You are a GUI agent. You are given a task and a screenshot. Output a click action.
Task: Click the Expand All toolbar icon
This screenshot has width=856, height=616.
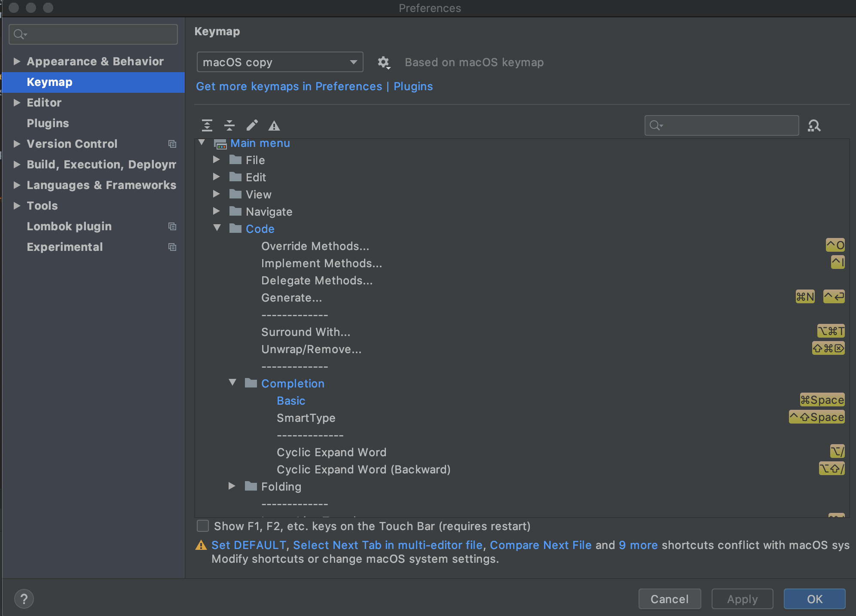(207, 125)
